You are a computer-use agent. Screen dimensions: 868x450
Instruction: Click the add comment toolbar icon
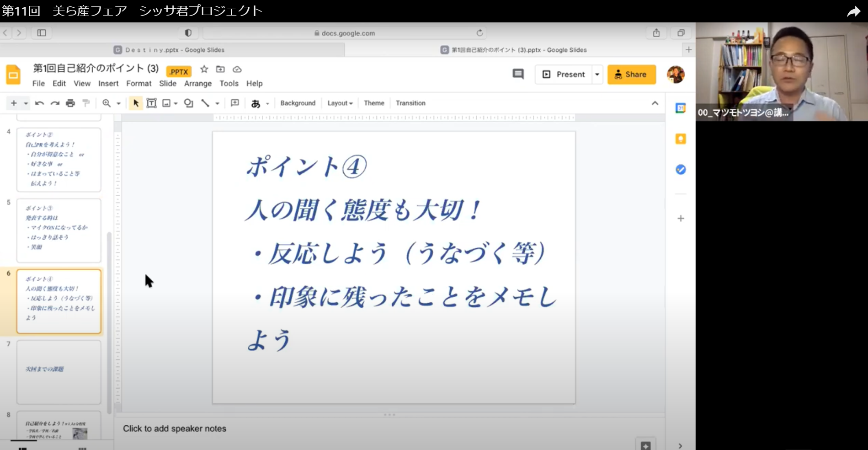pyautogui.click(x=235, y=103)
